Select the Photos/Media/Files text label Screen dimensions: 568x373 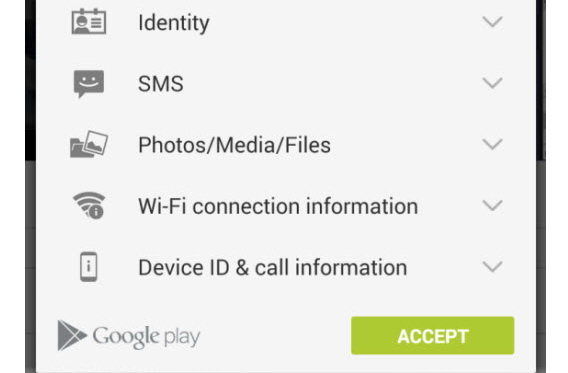[x=234, y=145]
